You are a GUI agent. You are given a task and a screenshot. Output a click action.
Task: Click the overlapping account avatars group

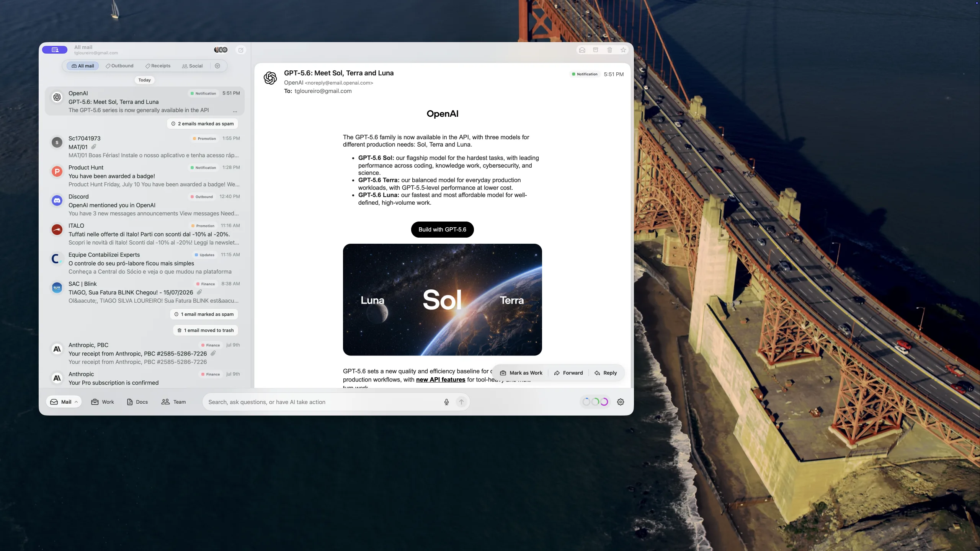pyautogui.click(x=221, y=50)
